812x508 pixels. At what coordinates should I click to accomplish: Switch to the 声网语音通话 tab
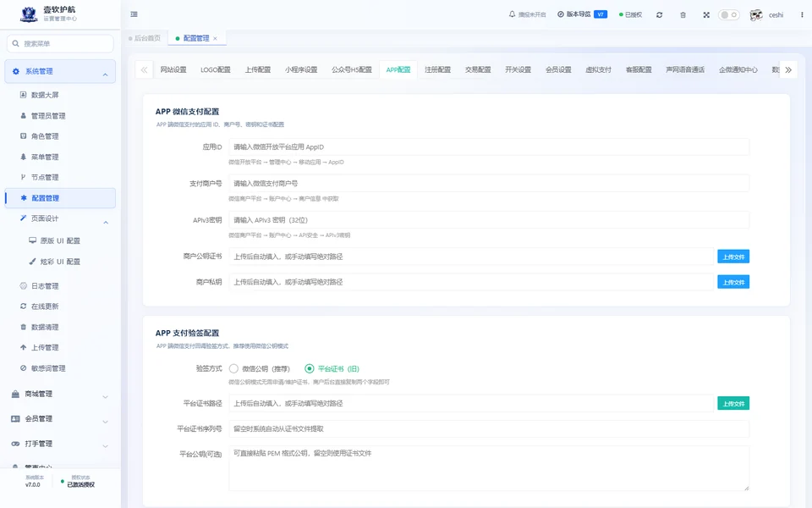685,69
